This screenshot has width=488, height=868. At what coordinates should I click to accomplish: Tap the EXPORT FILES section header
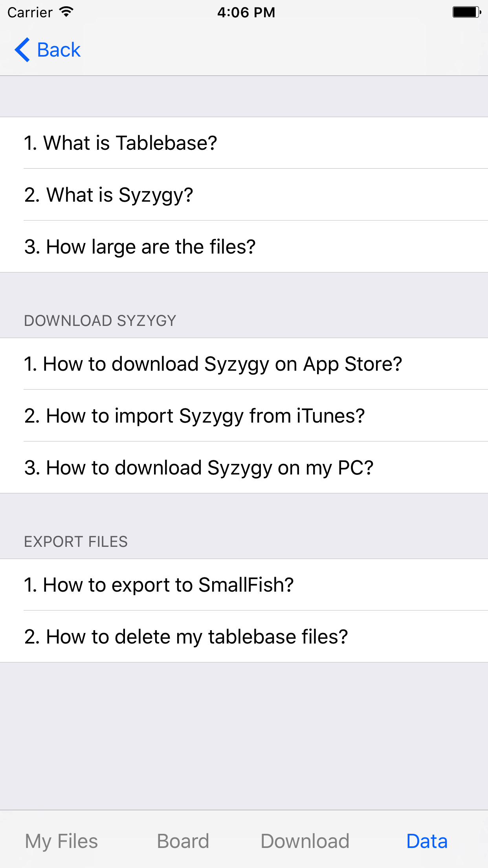pyautogui.click(x=76, y=541)
